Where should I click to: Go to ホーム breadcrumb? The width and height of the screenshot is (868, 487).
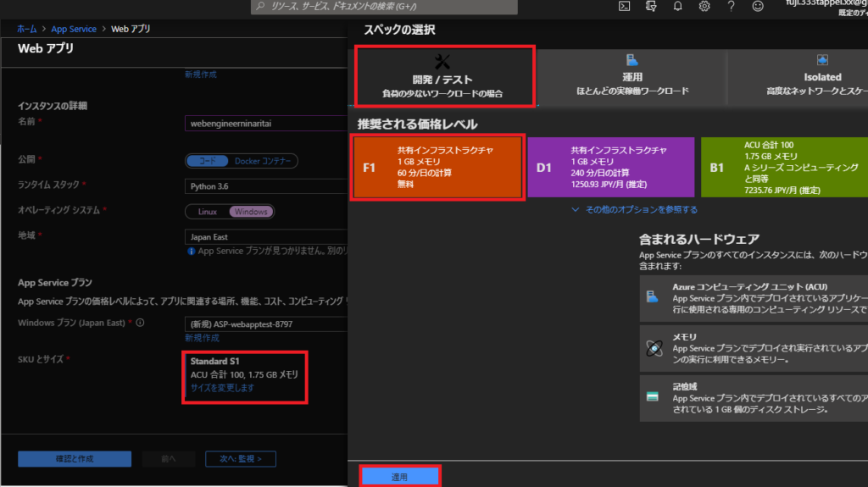[x=26, y=29]
